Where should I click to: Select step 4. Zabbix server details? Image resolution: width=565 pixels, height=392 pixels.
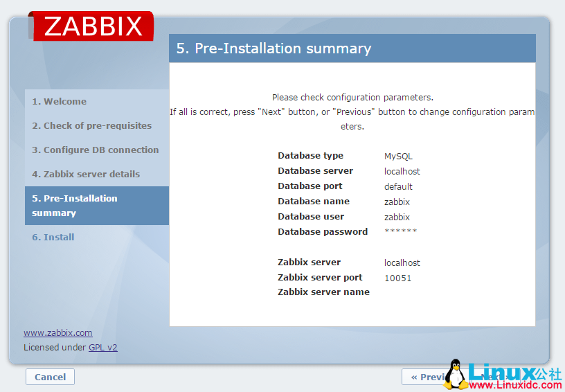pos(86,174)
